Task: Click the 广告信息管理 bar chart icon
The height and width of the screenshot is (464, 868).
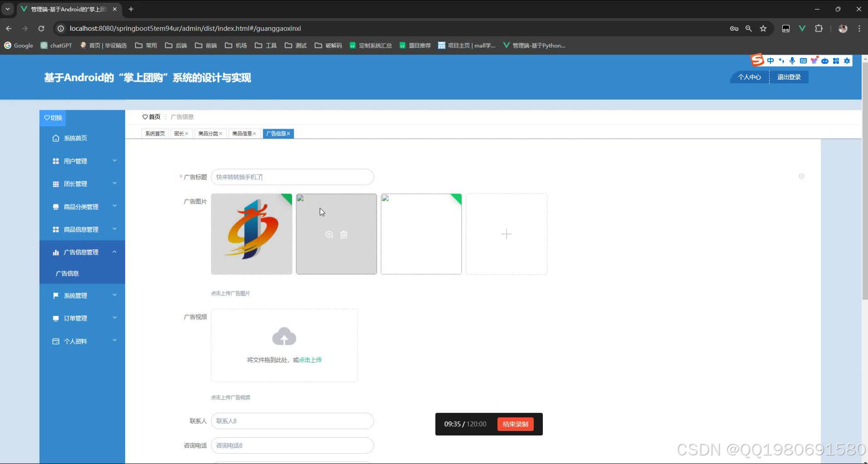Action: (56, 252)
